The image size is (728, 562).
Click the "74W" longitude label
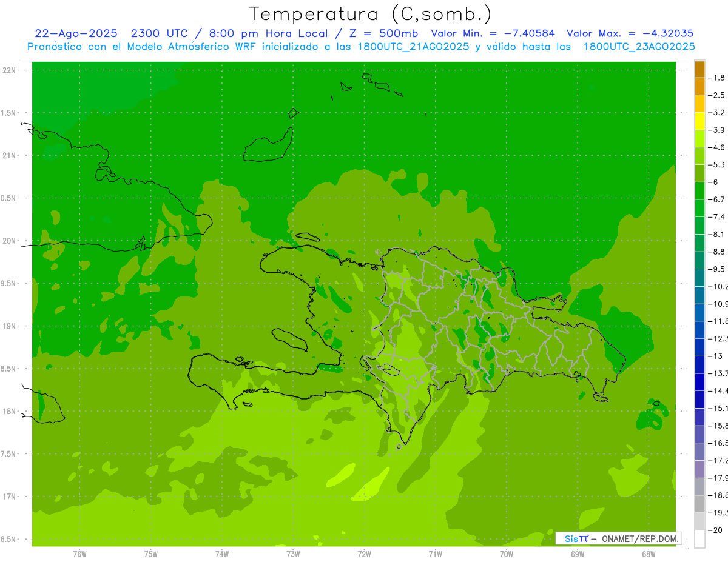(x=221, y=554)
